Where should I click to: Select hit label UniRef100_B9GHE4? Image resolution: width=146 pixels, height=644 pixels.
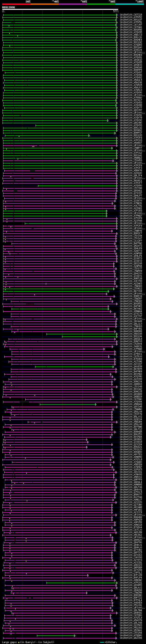coord(131,40)
